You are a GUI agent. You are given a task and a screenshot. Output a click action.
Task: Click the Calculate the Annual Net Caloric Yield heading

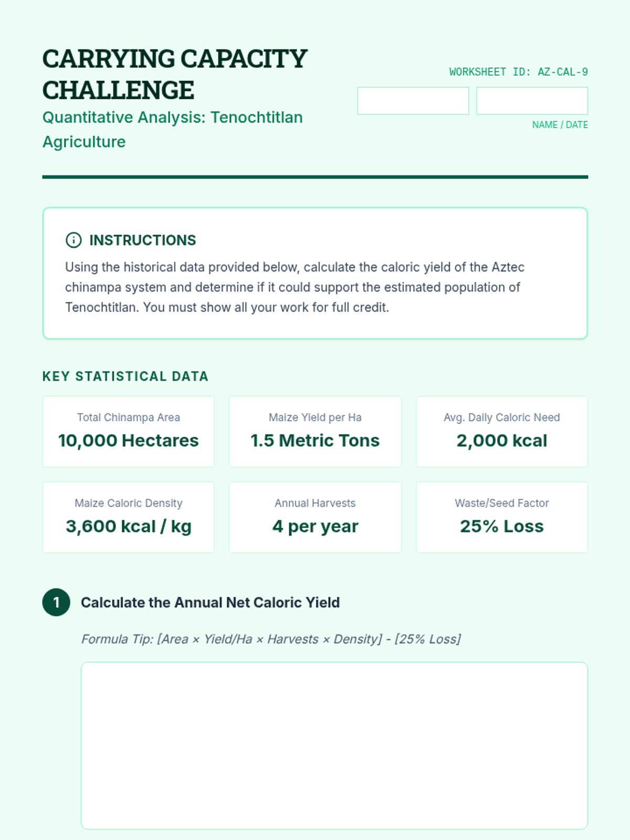[x=210, y=602]
